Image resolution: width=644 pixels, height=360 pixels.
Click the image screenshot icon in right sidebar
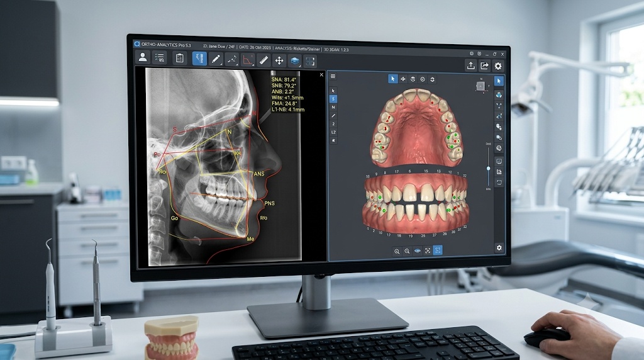499,162
